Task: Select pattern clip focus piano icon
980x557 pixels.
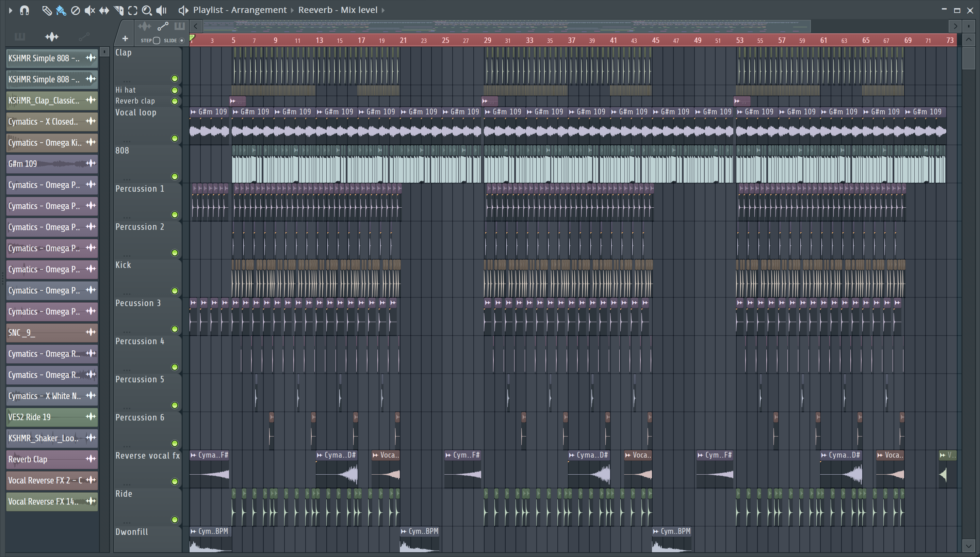Action: [179, 27]
